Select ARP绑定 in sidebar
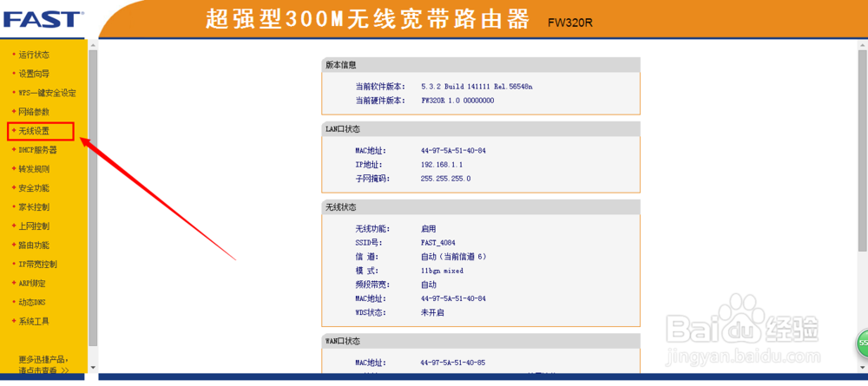 click(32, 283)
